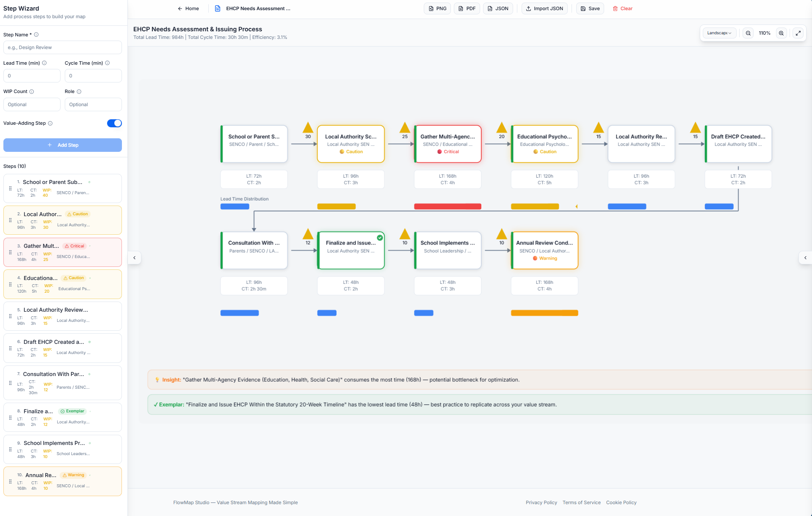Viewport: 812px width, 516px height.
Task: Click drag handle of Annual Re step row
Action: point(10,482)
